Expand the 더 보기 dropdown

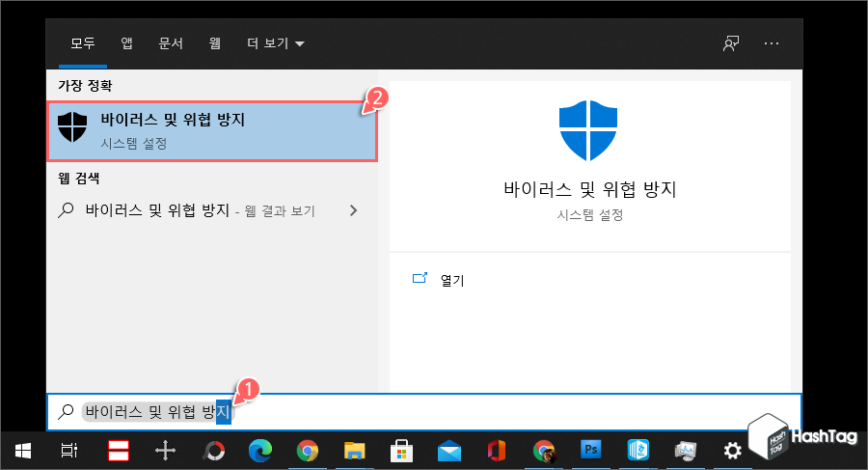click(276, 43)
